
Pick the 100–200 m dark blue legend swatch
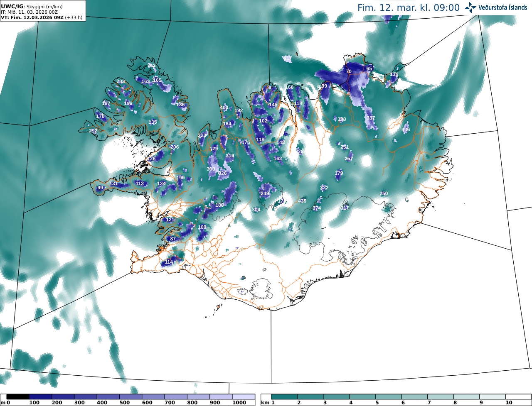click(40, 397)
